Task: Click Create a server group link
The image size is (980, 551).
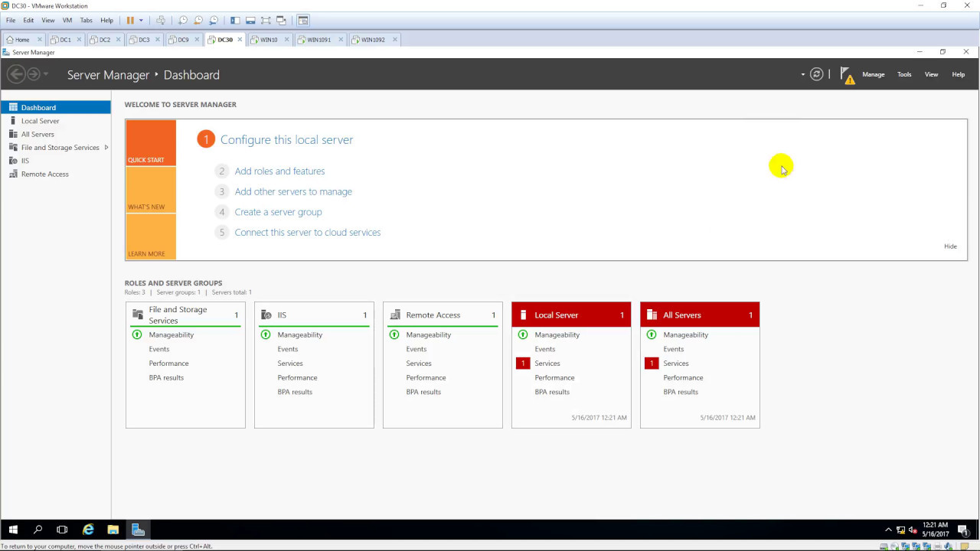Action: pyautogui.click(x=278, y=212)
